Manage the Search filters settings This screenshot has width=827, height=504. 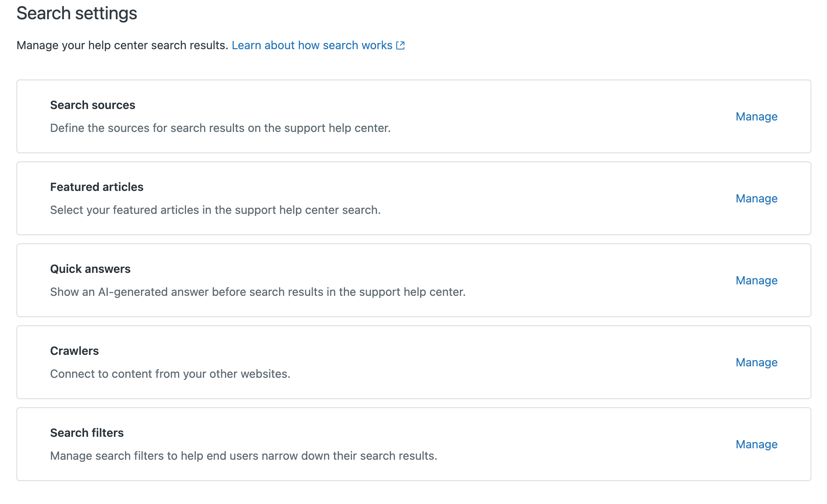(x=756, y=445)
